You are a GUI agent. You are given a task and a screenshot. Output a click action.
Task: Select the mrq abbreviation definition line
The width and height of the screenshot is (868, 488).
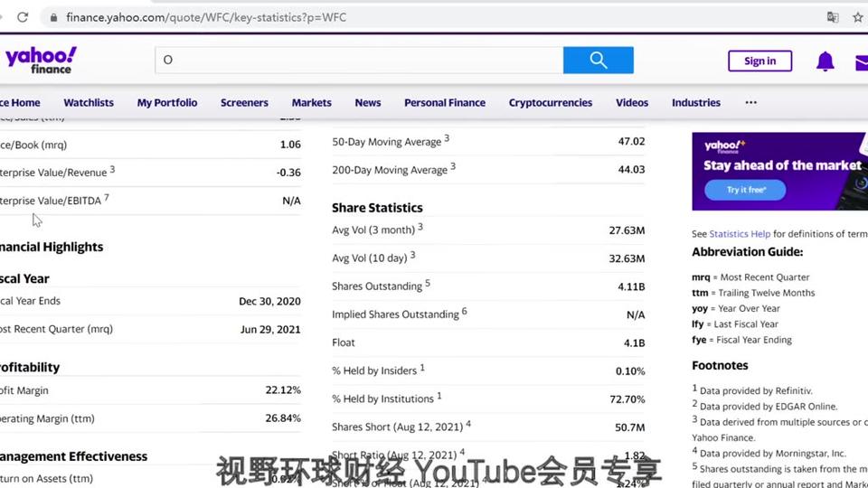[750, 277]
